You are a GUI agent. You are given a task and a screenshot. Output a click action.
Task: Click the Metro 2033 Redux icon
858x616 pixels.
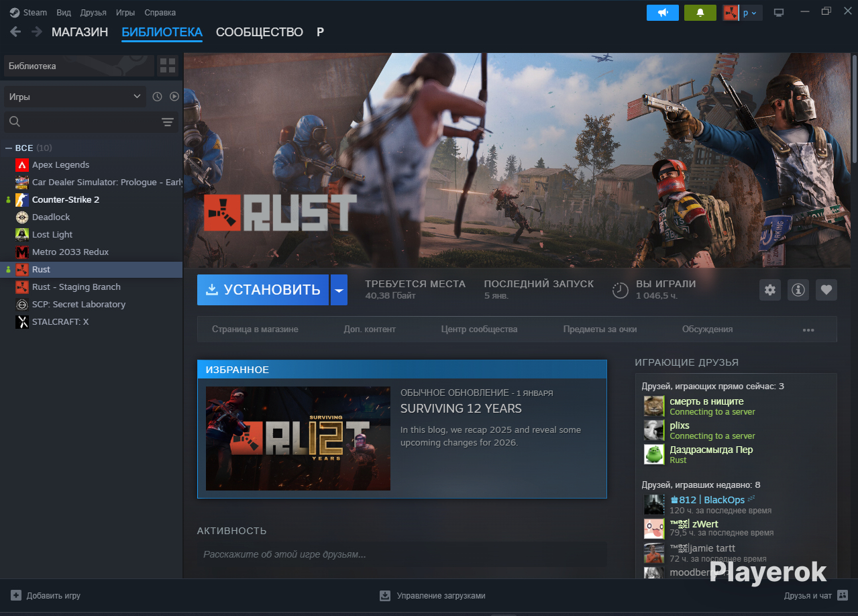point(22,252)
